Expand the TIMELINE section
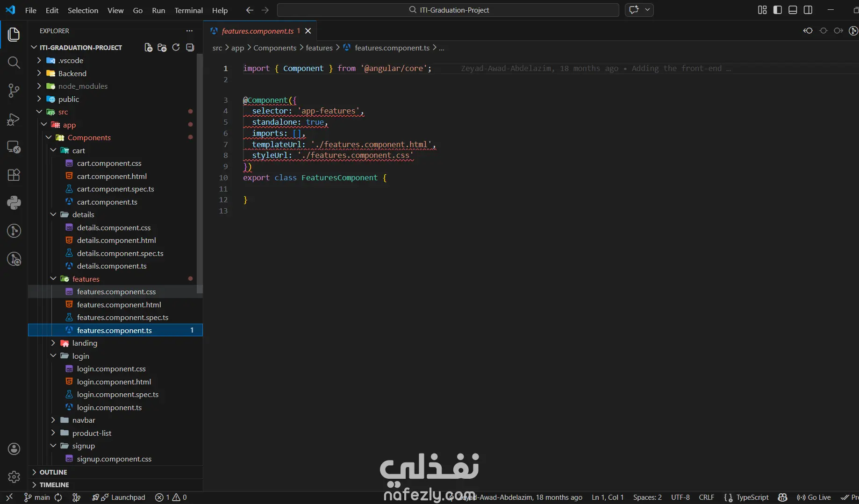Viewport: 859px width, 504px height. click(115, 485)
